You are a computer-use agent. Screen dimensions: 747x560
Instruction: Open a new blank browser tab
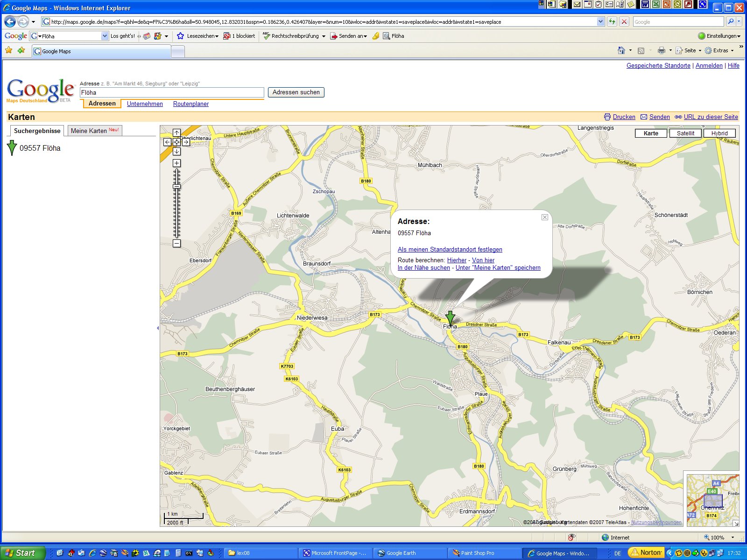point(178,52)
